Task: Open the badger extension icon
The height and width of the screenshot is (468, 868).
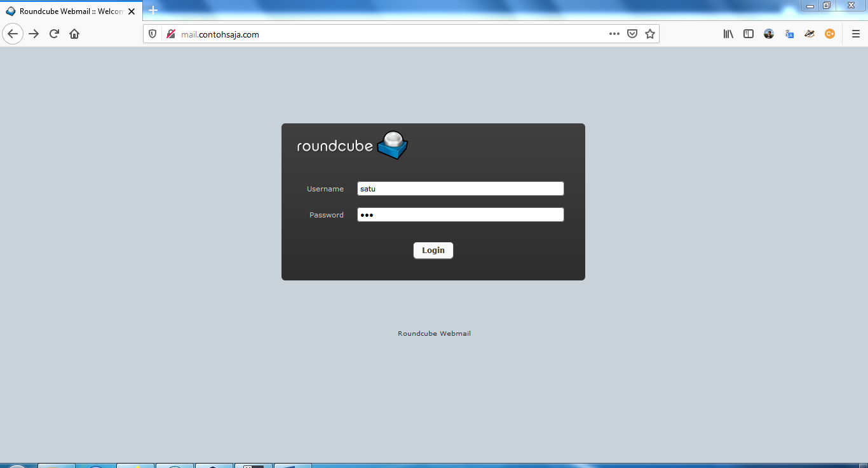Action: coord(810,34)
